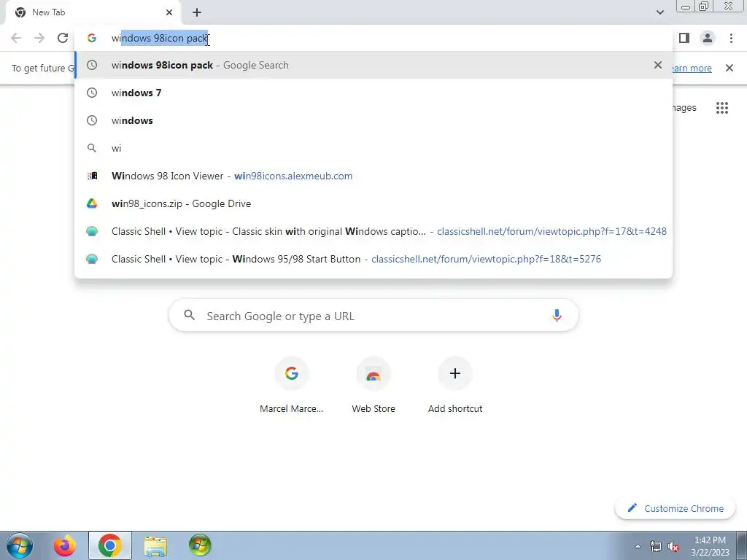Screen dimensions: 747x560
Task: Open Windows Explorer from the taskbar
Action: point(155,546)
